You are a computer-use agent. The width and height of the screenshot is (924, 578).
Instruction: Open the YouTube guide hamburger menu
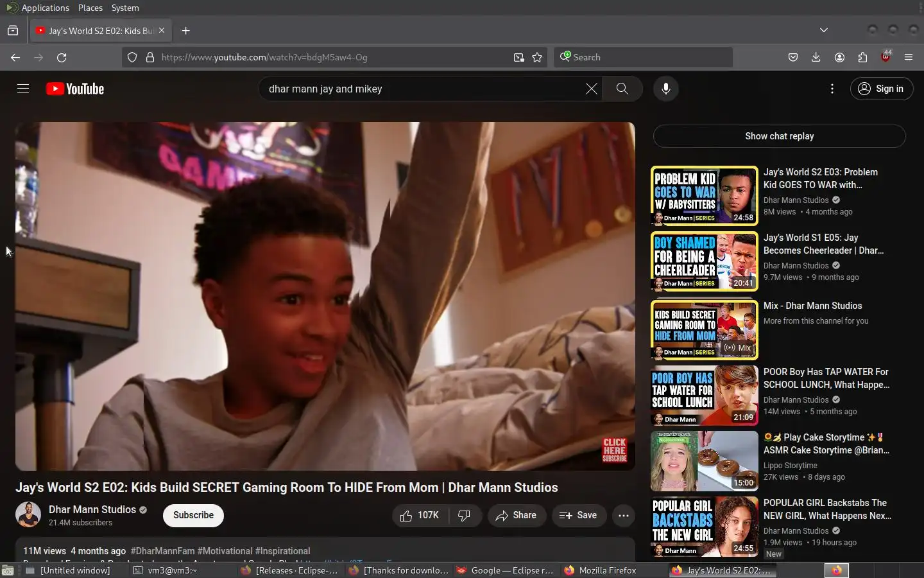tap(23, 89)
